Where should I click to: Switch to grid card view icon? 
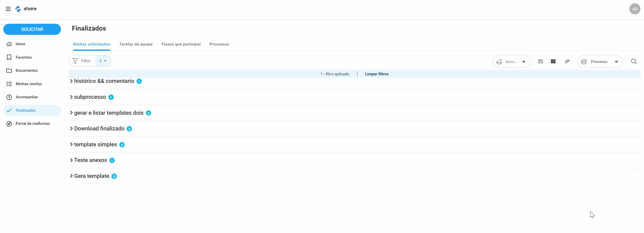(x=553, y=61)
